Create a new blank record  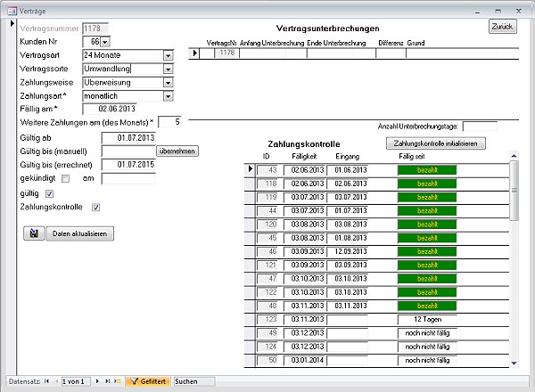click(x=119, y=381)
